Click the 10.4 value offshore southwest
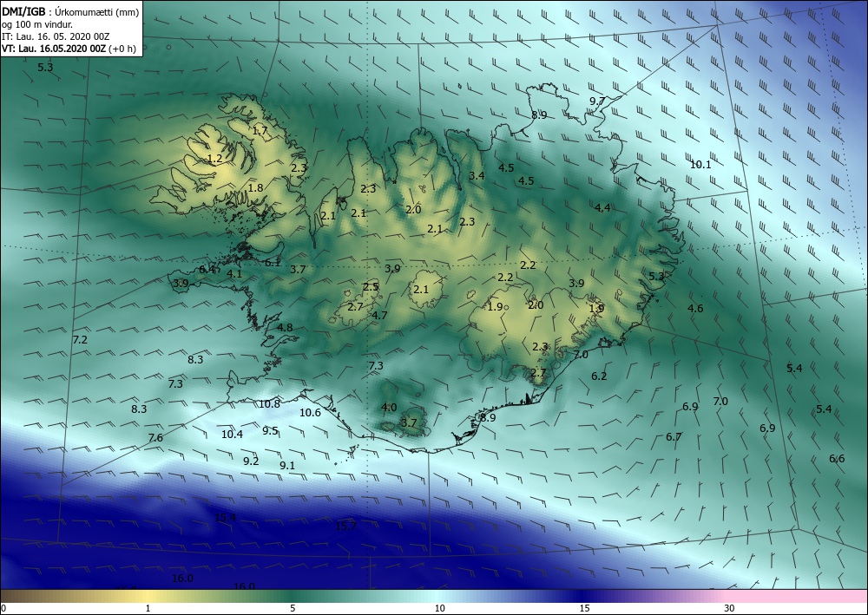868x615 pixels. pos(232,435)
